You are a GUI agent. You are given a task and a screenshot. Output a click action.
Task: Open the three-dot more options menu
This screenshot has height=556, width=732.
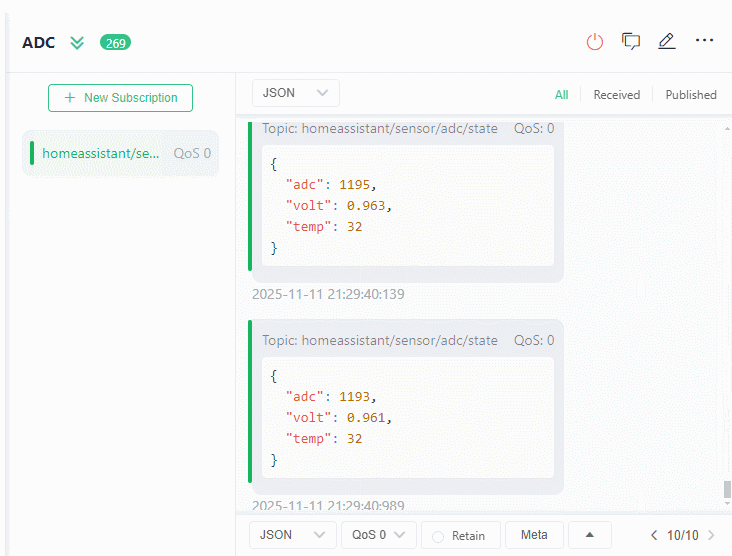[704, 41]
